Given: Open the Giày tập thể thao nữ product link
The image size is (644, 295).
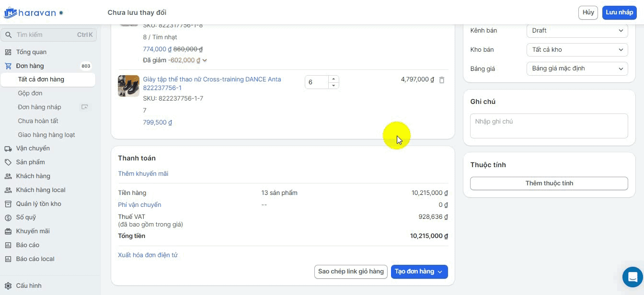Looking at the screenshot, I should point(212,84).
